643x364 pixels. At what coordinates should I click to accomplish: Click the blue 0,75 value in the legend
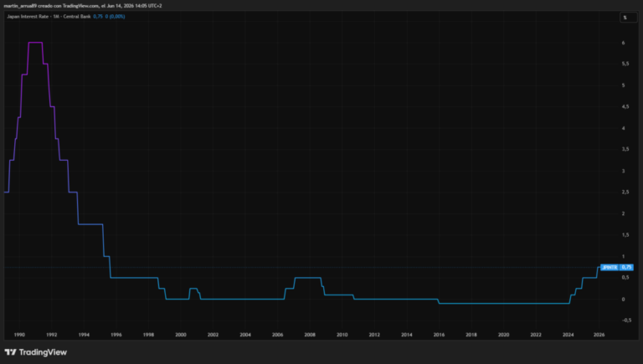(98, 17)
